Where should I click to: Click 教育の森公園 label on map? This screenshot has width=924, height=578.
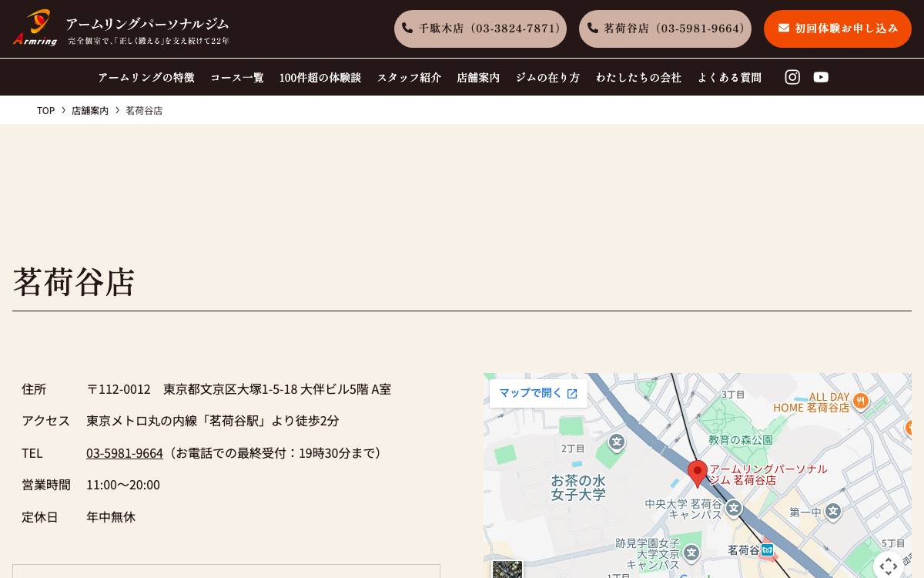741,440
